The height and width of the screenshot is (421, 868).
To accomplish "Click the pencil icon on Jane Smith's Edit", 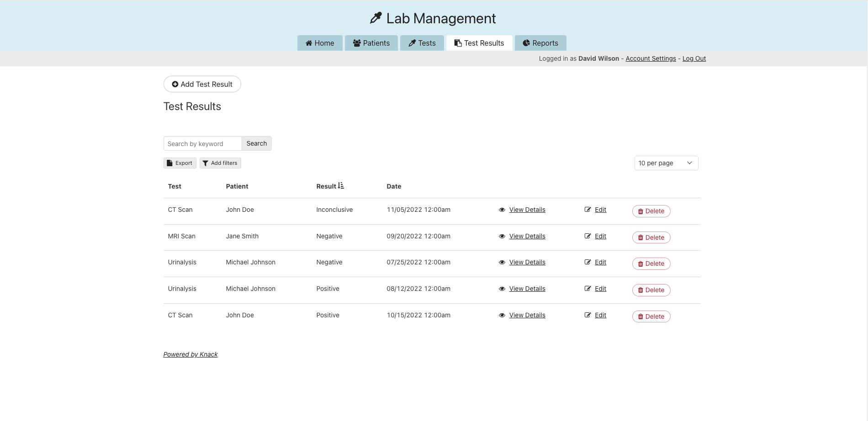I will pyautogui.click(x=587, y=236).
